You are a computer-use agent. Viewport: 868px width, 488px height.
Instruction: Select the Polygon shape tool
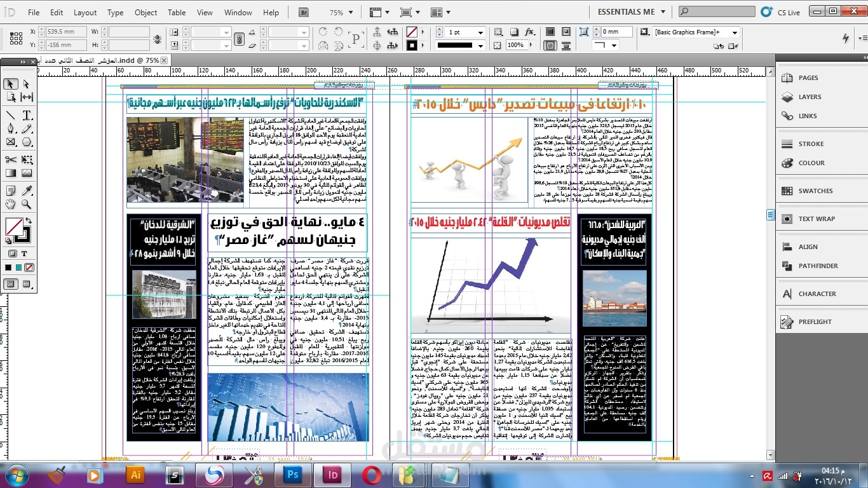pyautogui.click(x=27, y=142)
